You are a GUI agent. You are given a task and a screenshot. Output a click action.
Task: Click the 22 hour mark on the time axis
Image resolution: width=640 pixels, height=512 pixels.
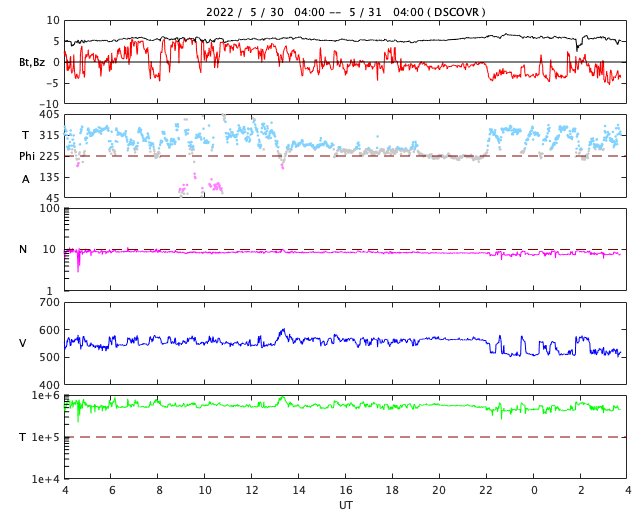[x=486, y=491]
